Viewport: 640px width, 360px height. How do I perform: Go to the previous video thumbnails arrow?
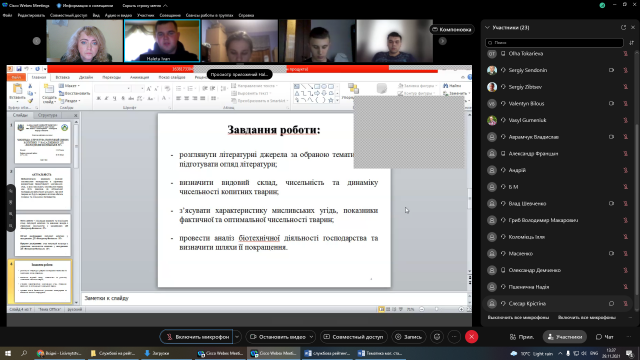pos(37,41)
